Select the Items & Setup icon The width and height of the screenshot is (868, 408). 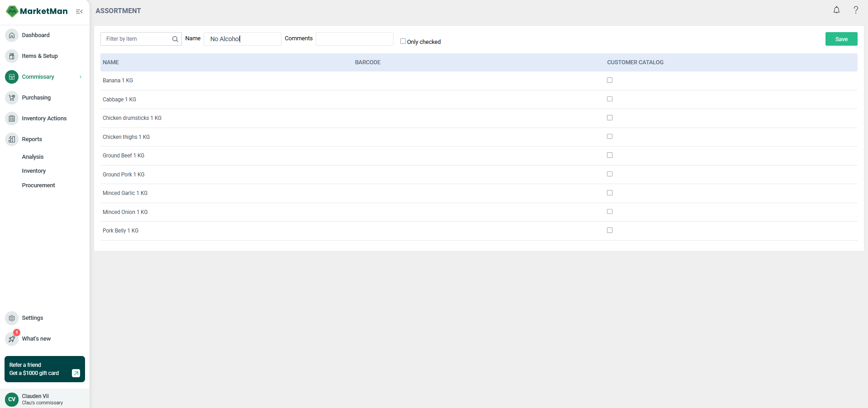click(11, 56)
